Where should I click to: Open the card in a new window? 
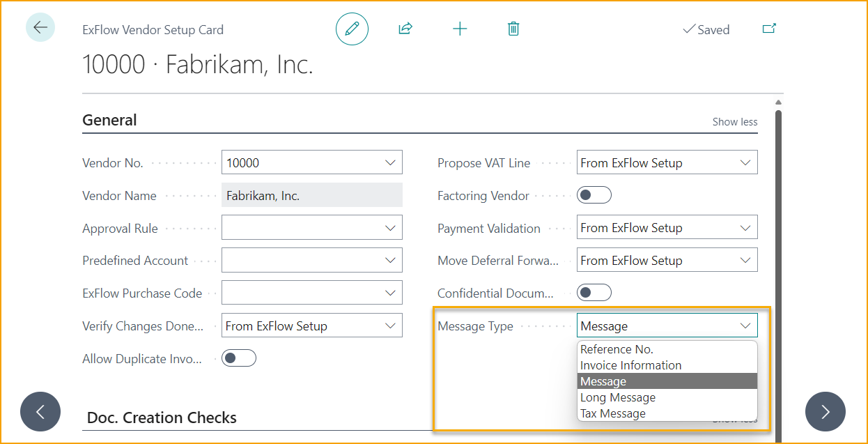point(769,29)
